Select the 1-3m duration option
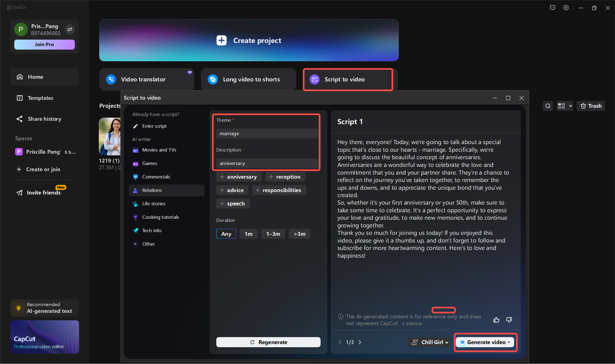Viewport: 615px width, 364px height. click(273, 234)
